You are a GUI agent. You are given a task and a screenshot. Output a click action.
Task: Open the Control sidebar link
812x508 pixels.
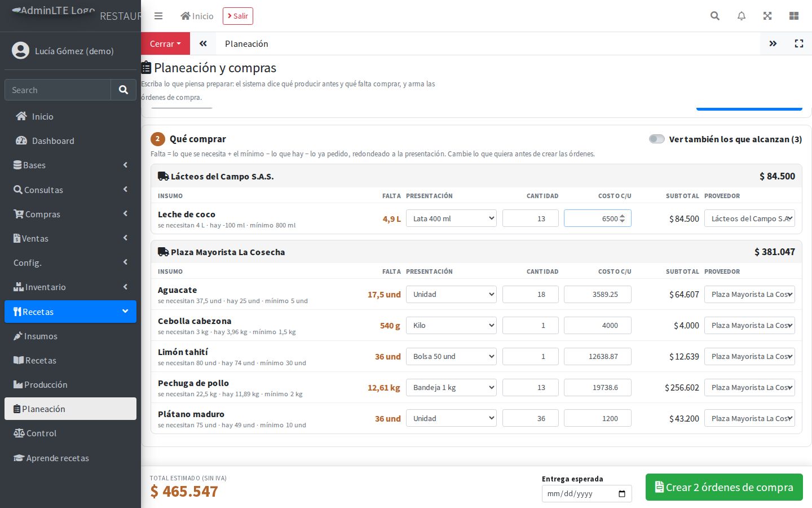[70, 433]
